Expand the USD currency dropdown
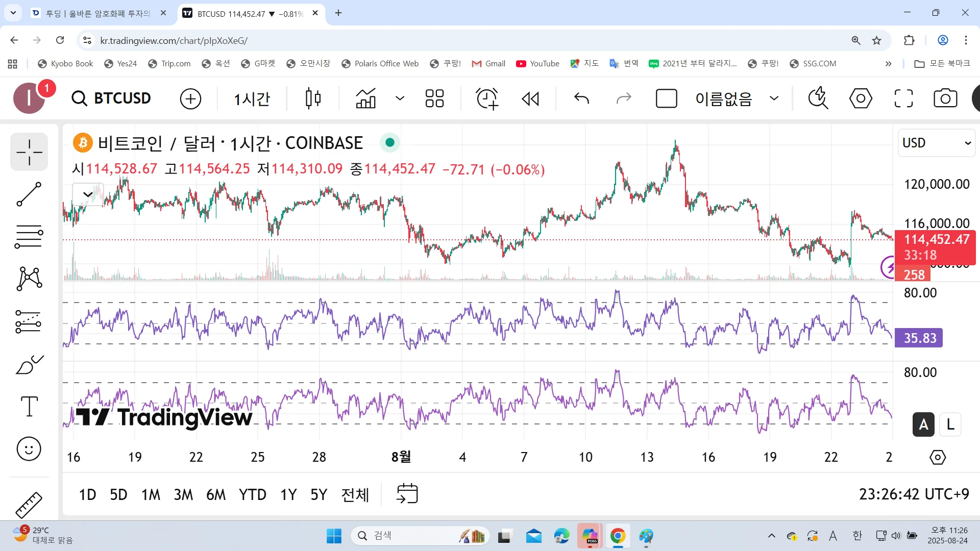Image resolution: width=980 pixels, height=551 pixels. point(936,143)
